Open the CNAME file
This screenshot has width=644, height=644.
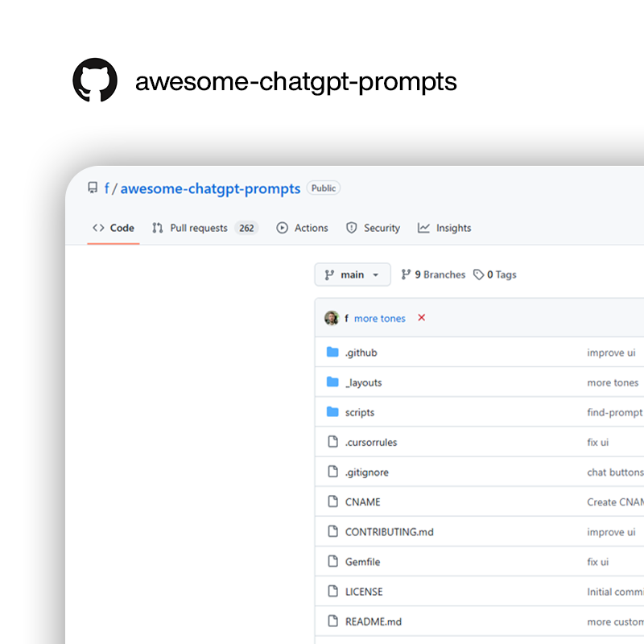tap(363, 502)
